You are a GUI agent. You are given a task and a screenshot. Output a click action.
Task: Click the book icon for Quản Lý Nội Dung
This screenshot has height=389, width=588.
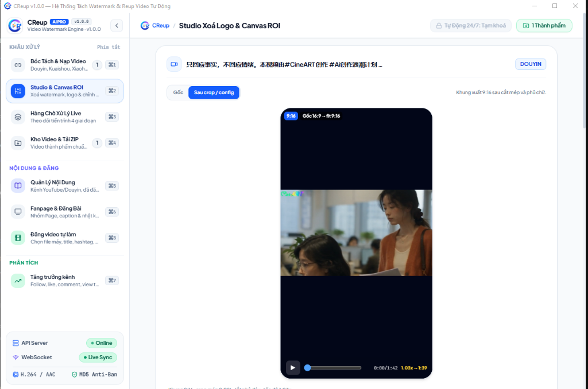pyautogui.click(x=18, y=185)
